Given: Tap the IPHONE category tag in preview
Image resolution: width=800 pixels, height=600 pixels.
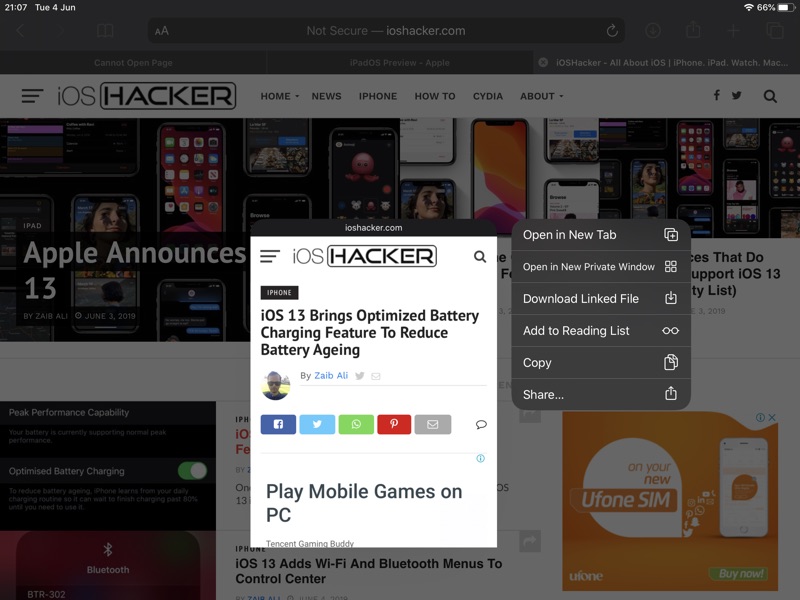Looking at the screenshot, I should click(x=279, y=292).
